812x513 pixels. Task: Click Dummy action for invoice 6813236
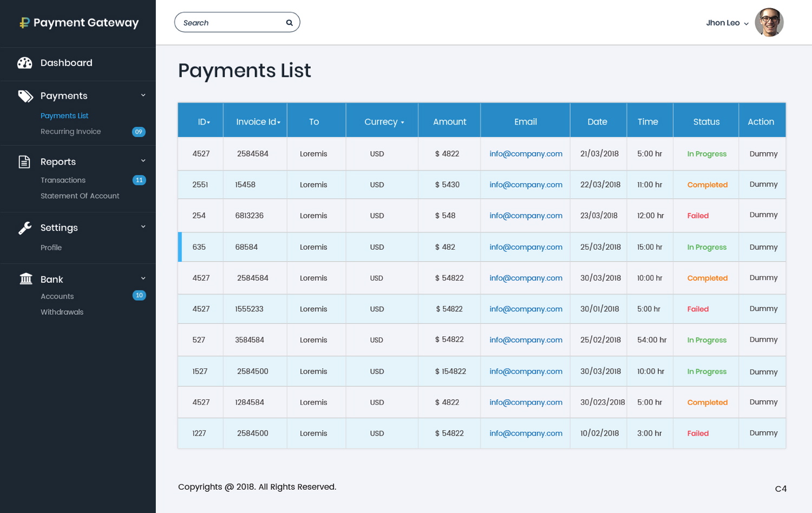coord(763,215)
